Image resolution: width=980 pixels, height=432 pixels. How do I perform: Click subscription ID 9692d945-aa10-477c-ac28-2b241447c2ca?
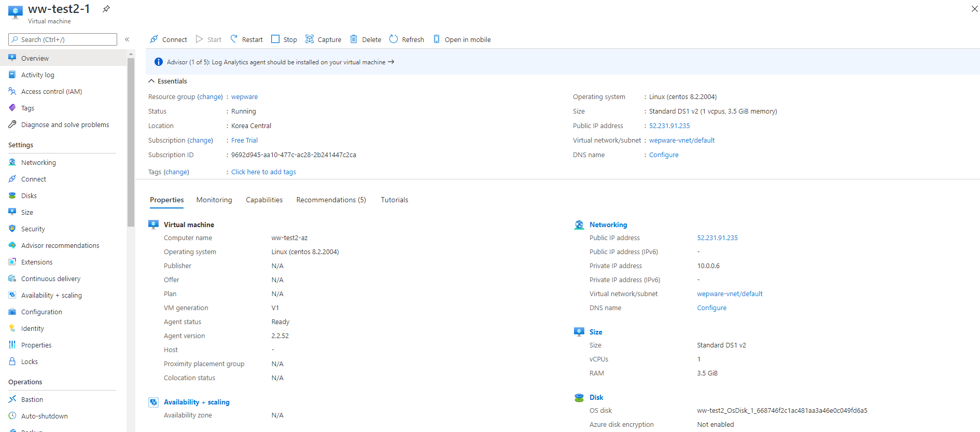[x=293, y=155]
